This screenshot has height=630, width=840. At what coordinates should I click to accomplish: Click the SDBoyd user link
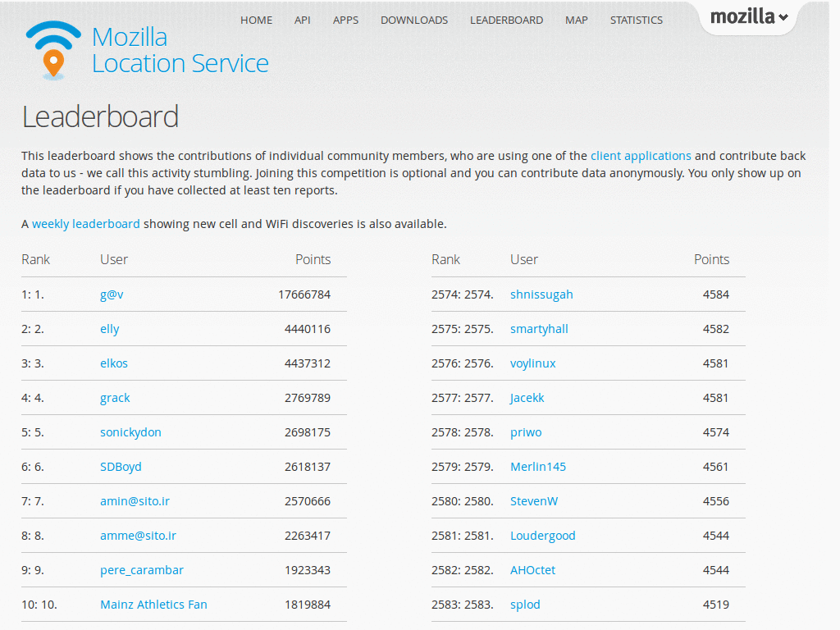click(x=121, y=467)
